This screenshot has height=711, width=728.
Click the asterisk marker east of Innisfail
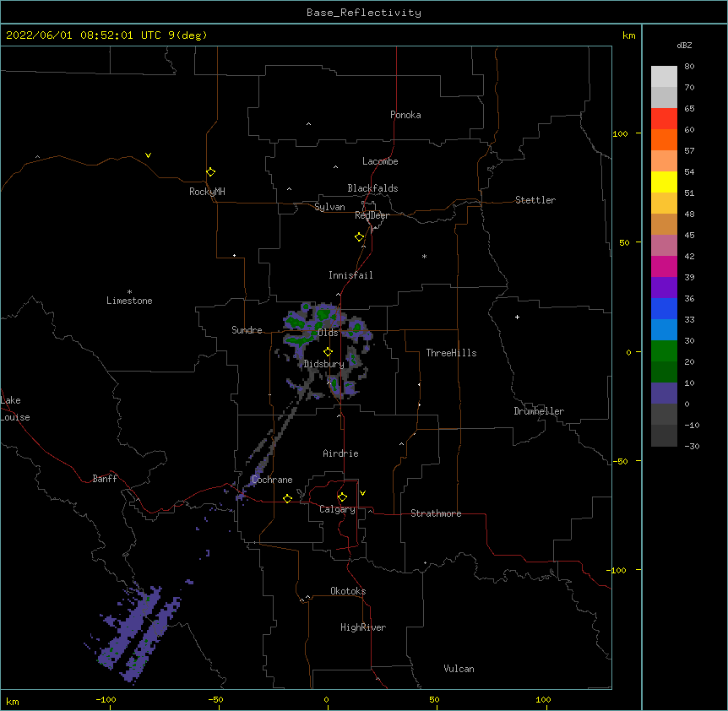tap(424, 256)
